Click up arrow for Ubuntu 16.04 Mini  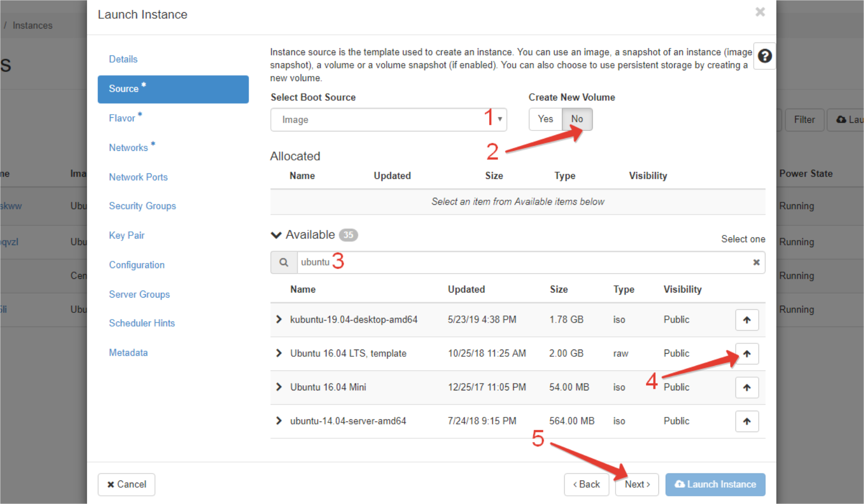[747, 388]
